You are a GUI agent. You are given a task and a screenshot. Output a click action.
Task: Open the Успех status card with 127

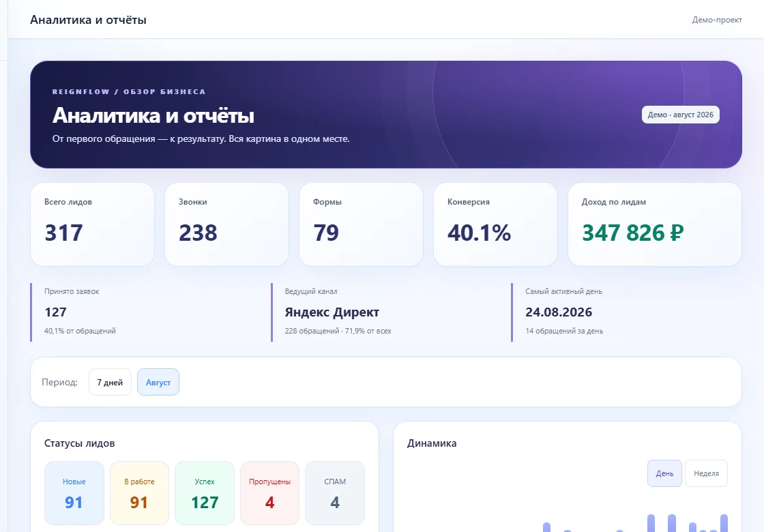coord(205,493)
